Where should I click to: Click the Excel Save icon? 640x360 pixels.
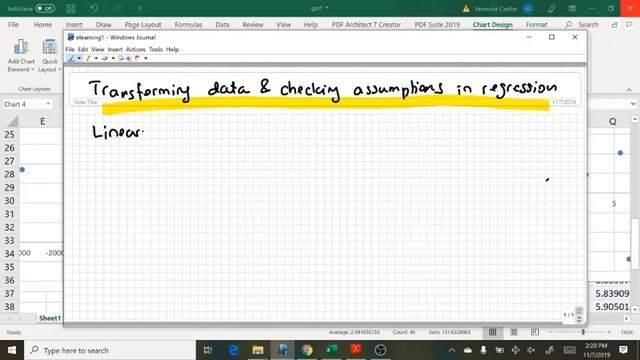point(71,8)
